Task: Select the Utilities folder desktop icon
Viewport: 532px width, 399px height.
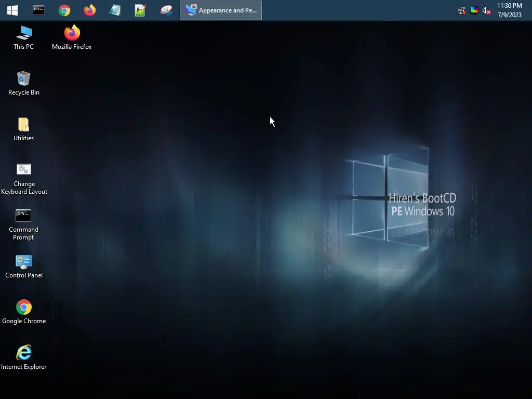Action: 24,129
